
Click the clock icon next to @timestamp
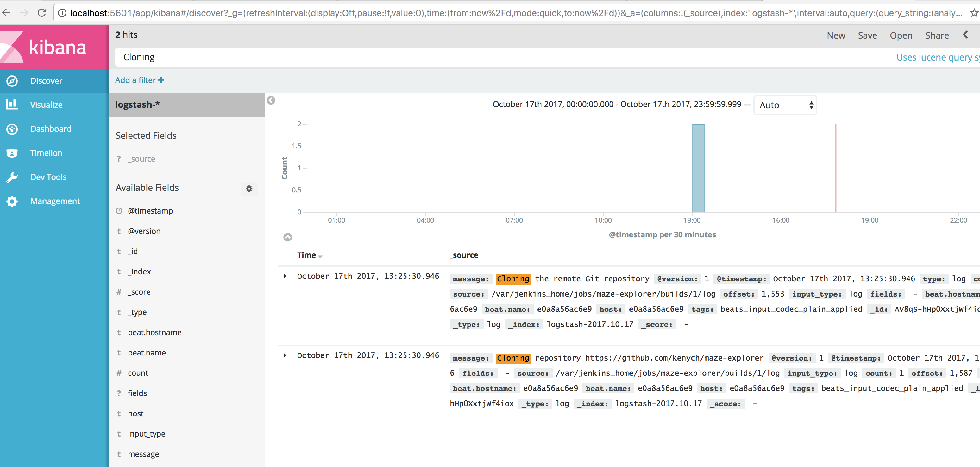click(x=119, y=211)
